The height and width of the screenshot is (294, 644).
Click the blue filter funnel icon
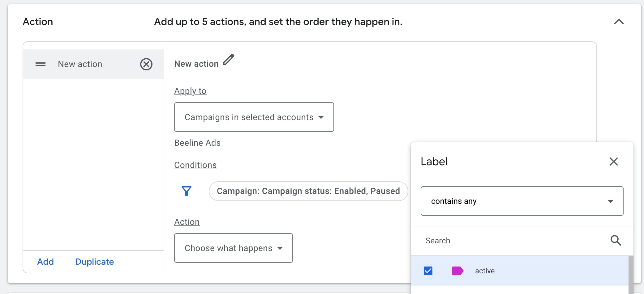(187, 191)
